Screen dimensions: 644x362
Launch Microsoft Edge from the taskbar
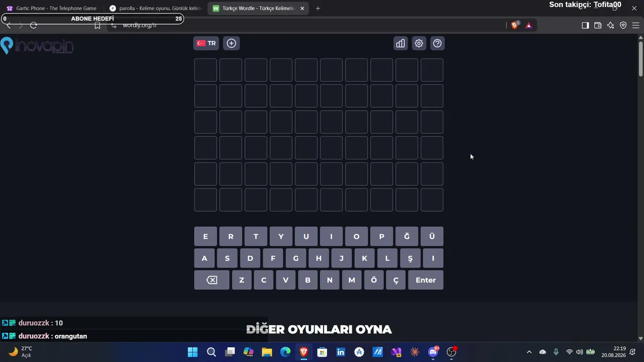pos(285,352)
